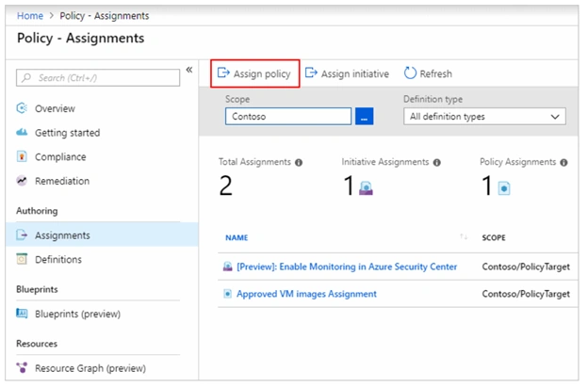Click the Authoring section heading

click(37, 211)
